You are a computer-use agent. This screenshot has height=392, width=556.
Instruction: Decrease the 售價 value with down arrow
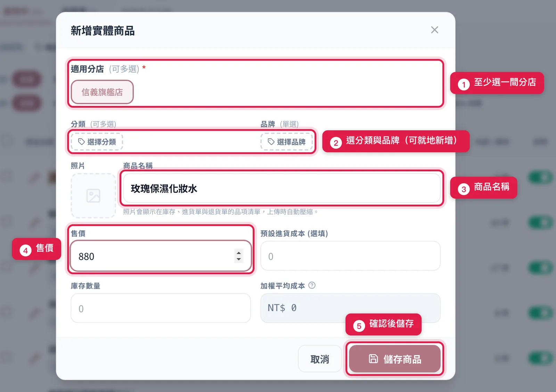pos(239,259)
